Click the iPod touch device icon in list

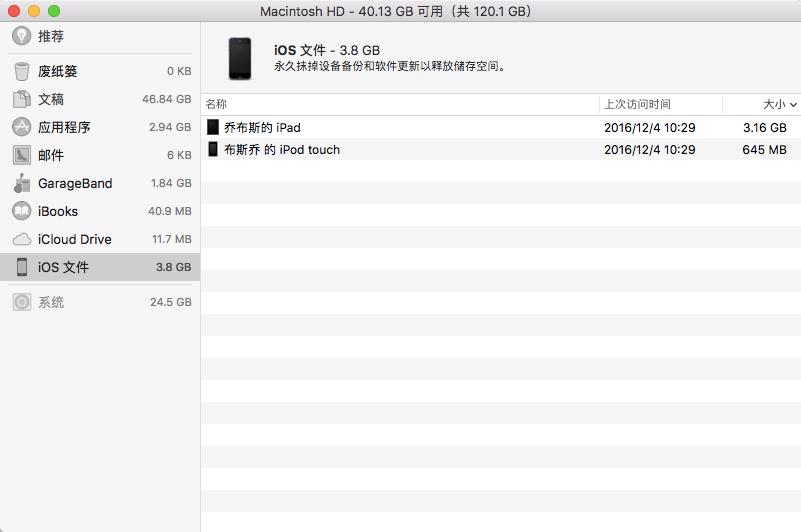pyautogui.click(x=213, y=149)
